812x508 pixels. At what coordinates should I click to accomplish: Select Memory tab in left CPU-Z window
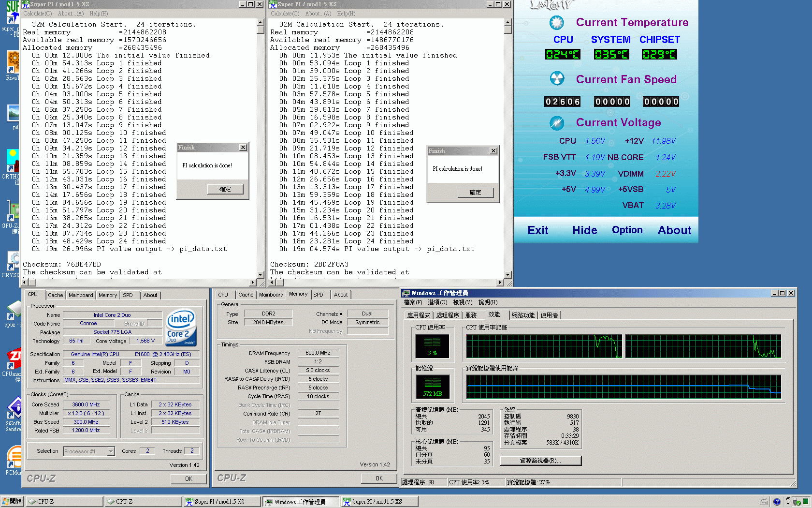[108, 295]
